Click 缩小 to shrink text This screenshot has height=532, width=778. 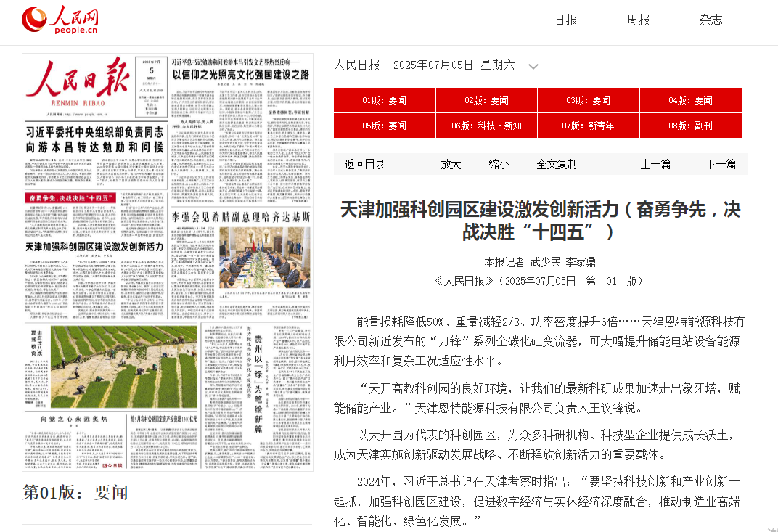(x=499, y=164)
